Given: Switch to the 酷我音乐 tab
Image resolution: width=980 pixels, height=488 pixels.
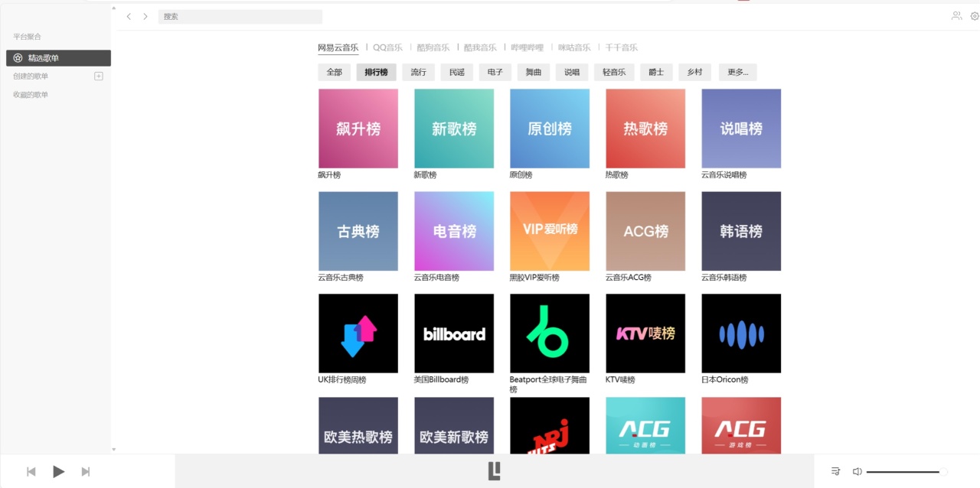Looking at the screenshot, I should pos(480,47).
